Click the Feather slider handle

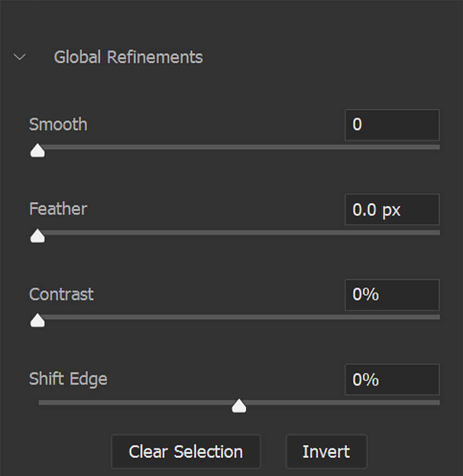38,236
